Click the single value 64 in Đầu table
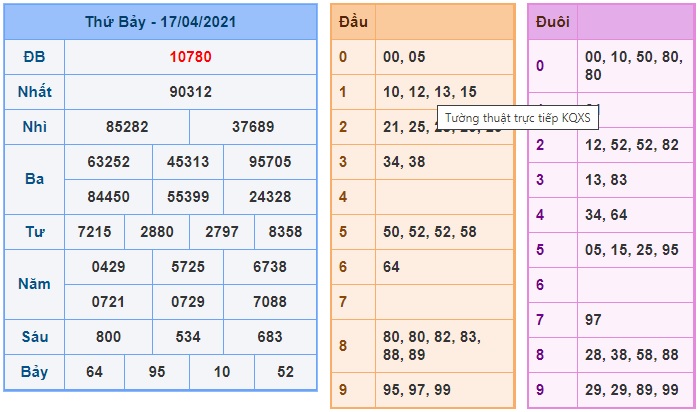 [391, 267]
